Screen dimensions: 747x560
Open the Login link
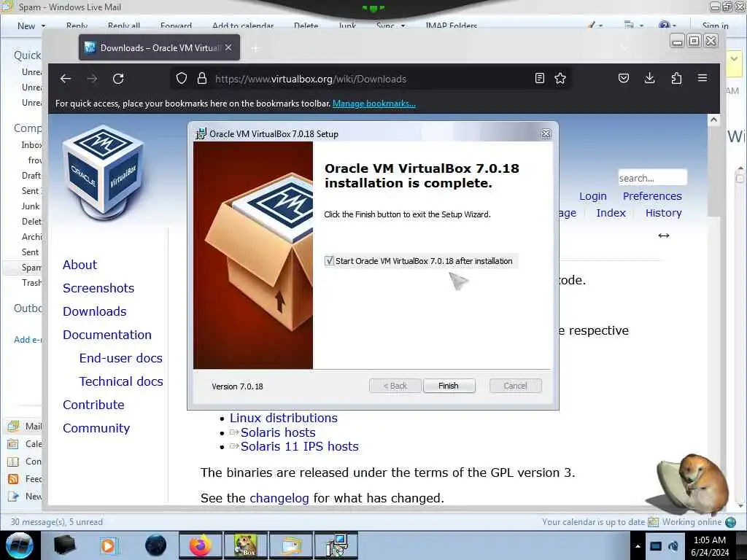click(x=592, y=196)
